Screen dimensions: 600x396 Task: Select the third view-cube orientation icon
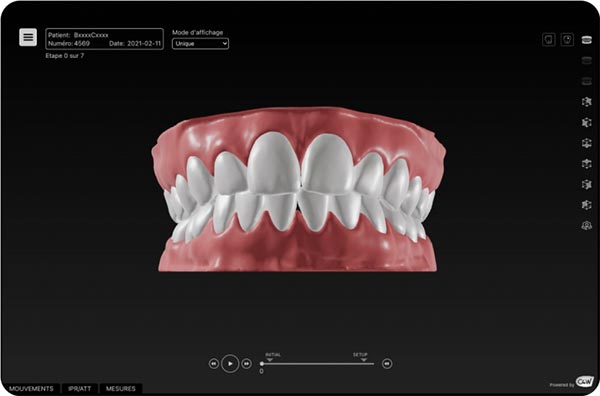pyautogui.click(x=586, y=143)
